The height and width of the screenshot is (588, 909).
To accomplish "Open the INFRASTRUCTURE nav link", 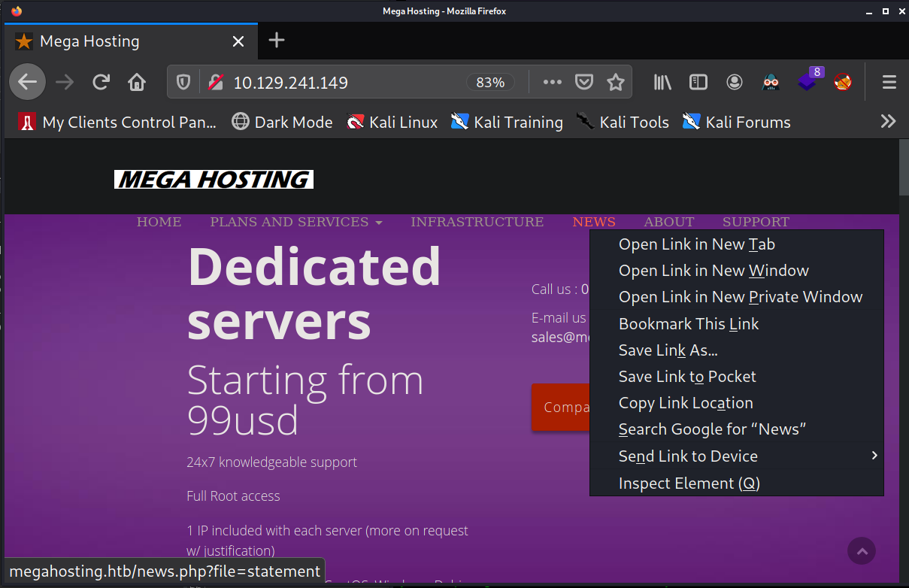I will tap(477, 222).
